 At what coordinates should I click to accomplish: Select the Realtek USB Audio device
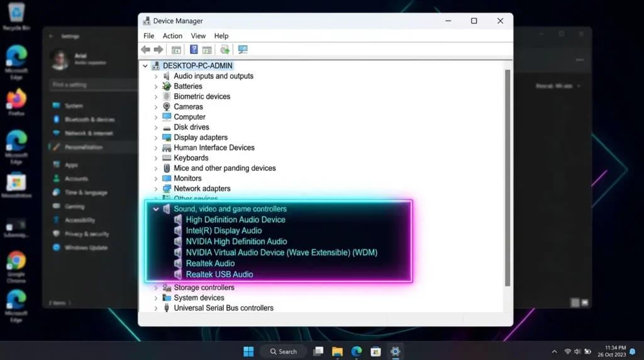(x=219, y=274)
